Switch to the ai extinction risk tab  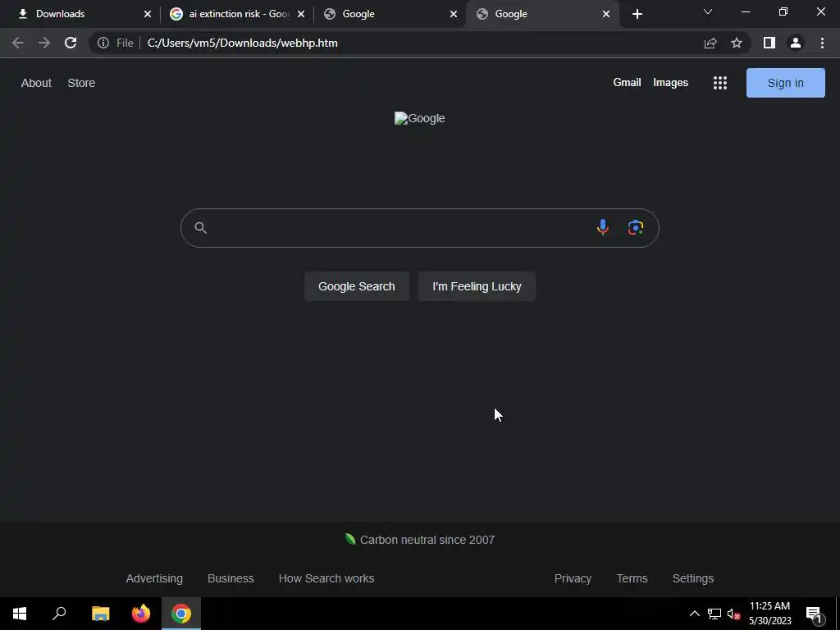coord(235,14)
